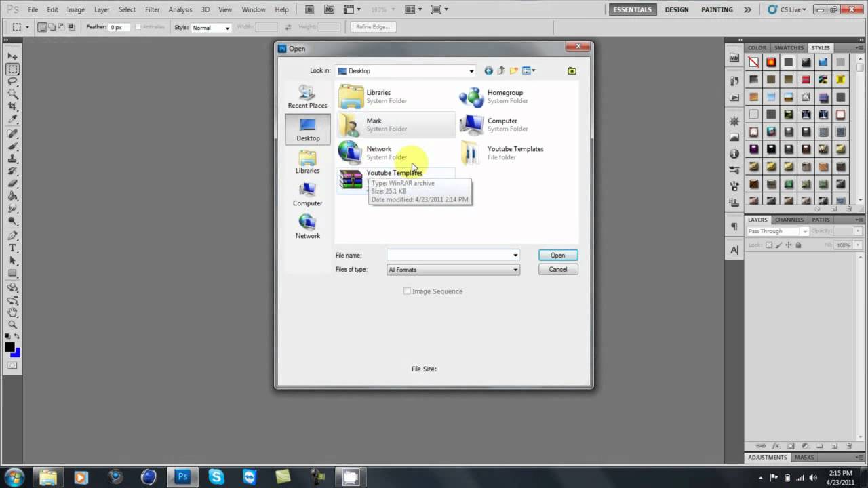Screen dimensions: 868x488
Task: Select the Horizontal Type tool in toolbox
Action: click(x=13, y=249)
